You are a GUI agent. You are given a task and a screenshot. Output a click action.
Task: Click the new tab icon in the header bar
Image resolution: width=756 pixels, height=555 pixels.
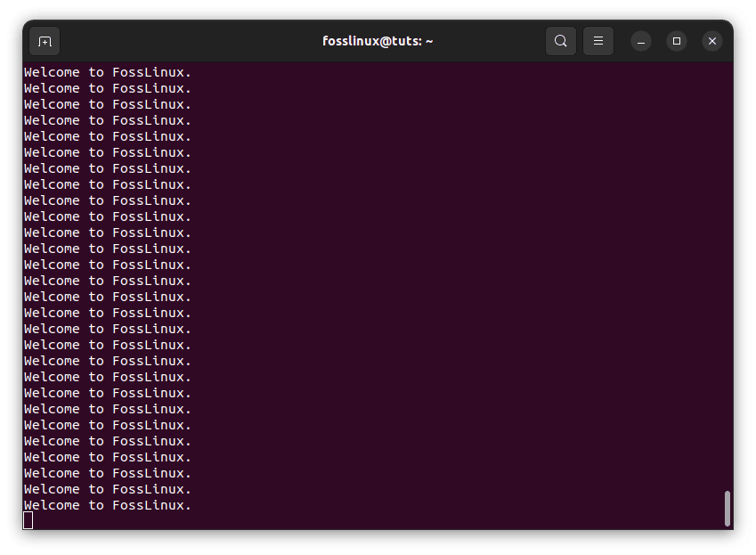tap(45, 41)
